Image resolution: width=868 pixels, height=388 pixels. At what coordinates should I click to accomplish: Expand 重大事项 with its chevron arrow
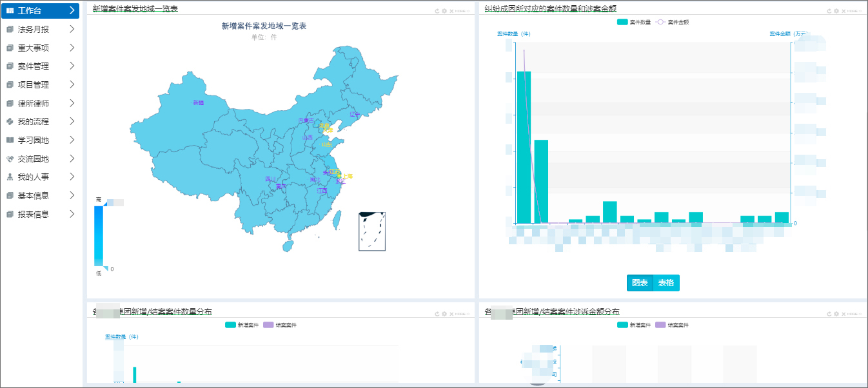coord(72,48)
